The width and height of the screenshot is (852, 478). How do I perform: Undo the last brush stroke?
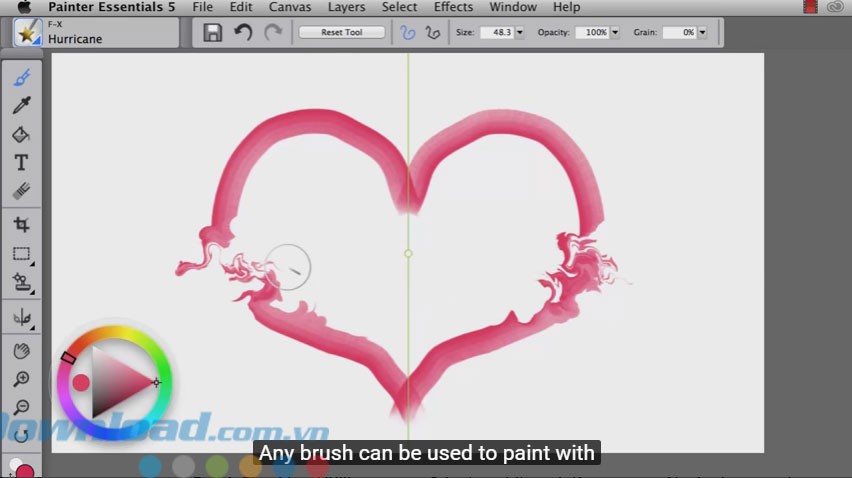(x=242, y=32)
